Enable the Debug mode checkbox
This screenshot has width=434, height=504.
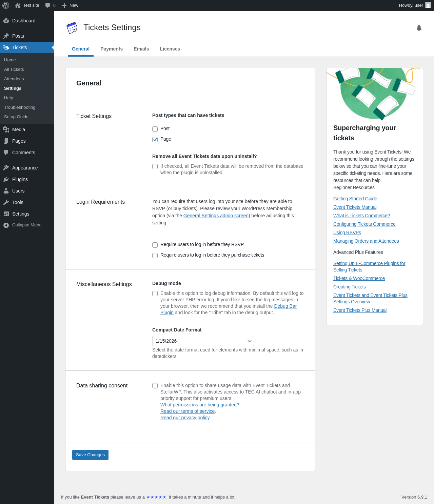(x=155, y=294)
